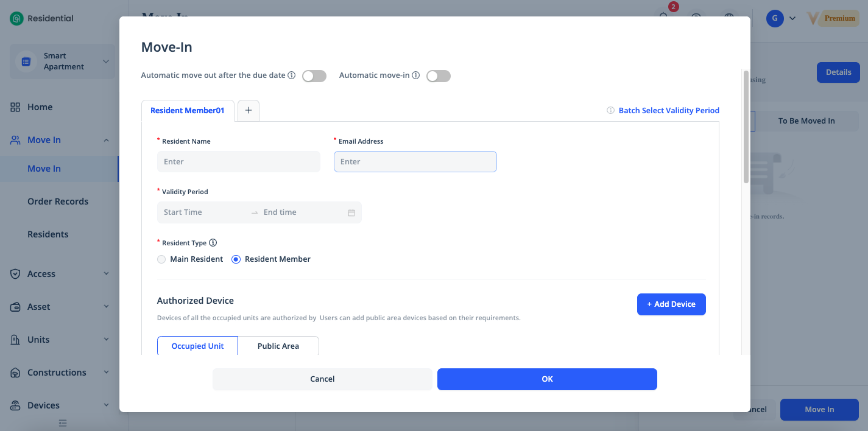This screenshot has height=431, width=868.
Task: Click the dialog's vertical scrollbar thumb
Action: 746,126
